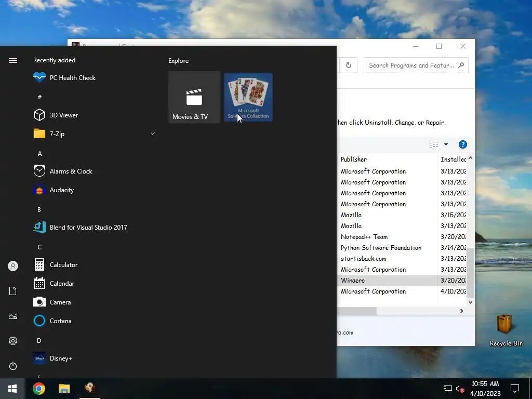Open user account icon in Start sidebar
Viewport: 532px width, 399px height.
pyautogui.click(x=13, y=266)
